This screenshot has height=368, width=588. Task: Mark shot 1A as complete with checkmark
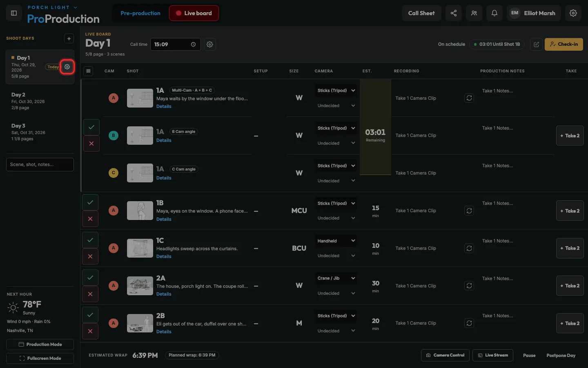[91, 127]
